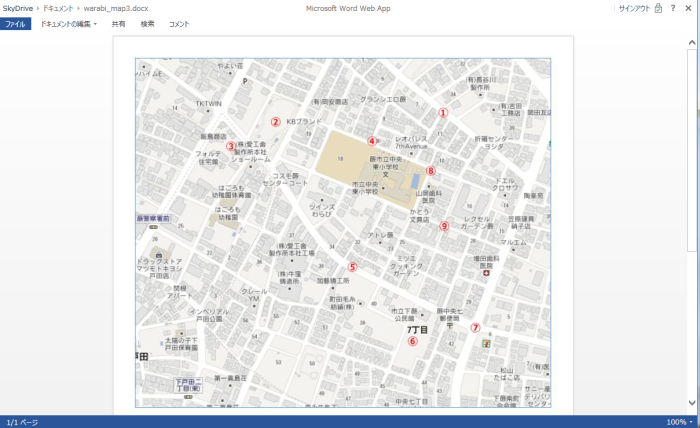The width and height of the screenshot is (700, 428).
Task: Click the help question mark icon
Action: [673, 8]
